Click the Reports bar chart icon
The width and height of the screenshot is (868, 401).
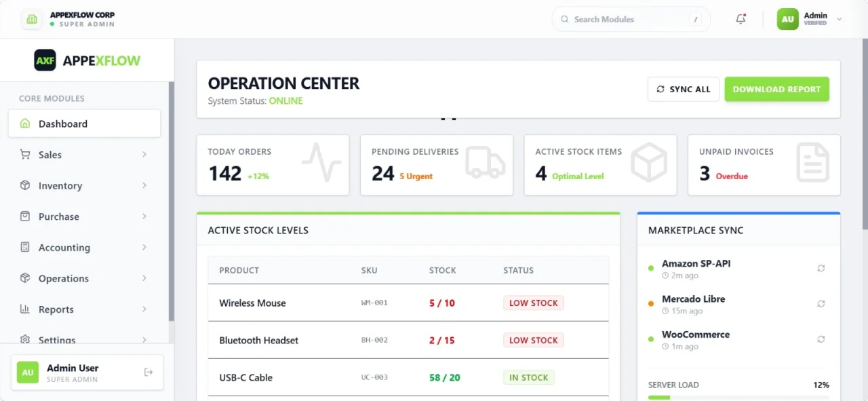[x=25, y=309]
